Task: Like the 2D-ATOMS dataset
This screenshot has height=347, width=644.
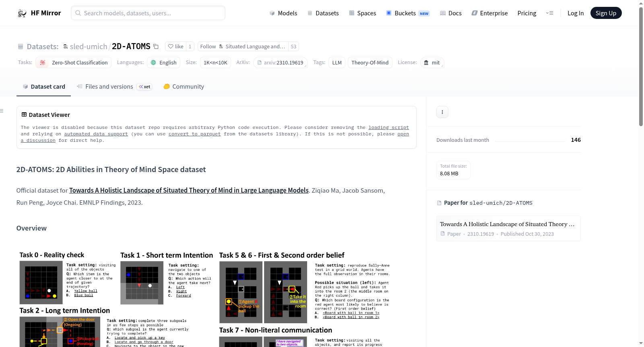Action: tap(175, 46)
